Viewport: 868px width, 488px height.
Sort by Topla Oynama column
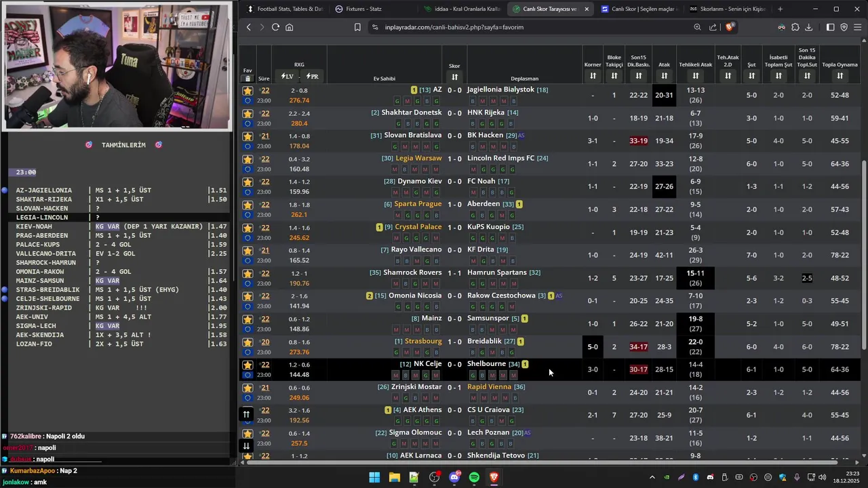click(x=840, y=76)
